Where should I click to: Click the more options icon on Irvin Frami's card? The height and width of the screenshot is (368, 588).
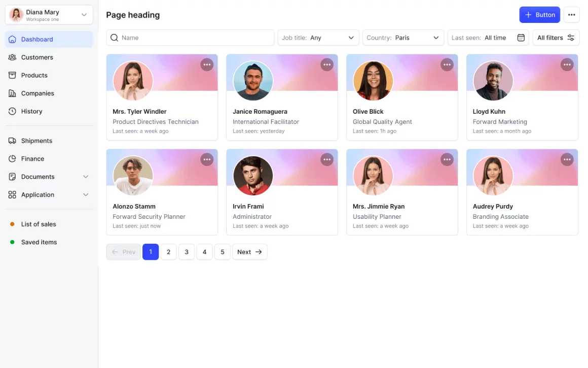pos(327,159)
